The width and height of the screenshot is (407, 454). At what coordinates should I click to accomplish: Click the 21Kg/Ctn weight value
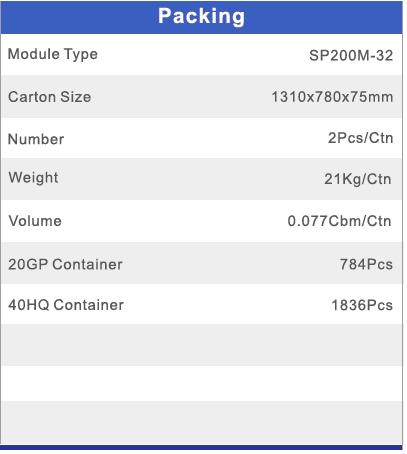(358, 179)
